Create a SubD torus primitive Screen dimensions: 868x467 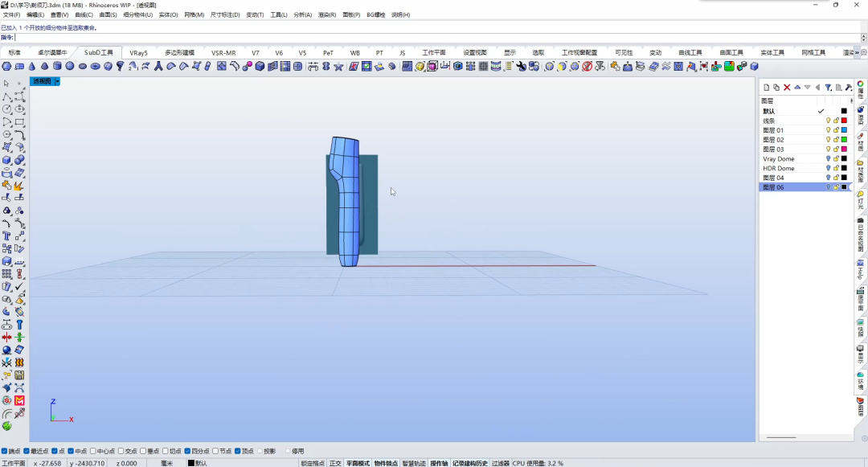pos(95,67)
